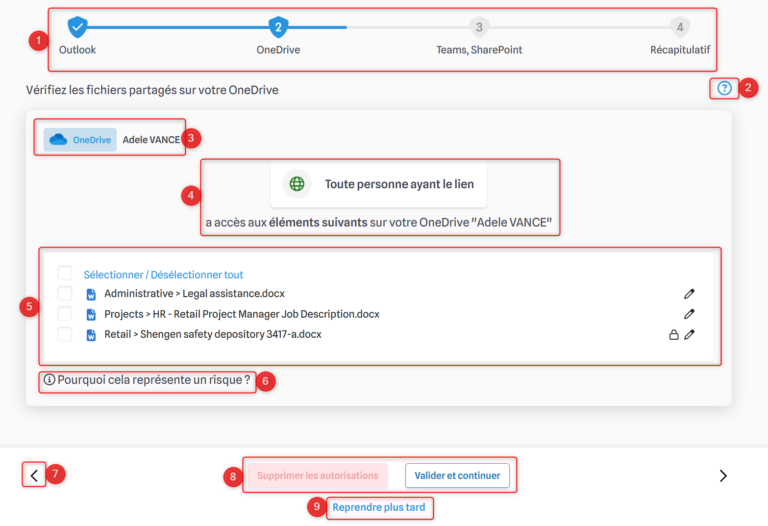Click the edit pencil for Retail Project Manager Job Description
The height and width of the screenshot is (526, 768).
[689, 314]
